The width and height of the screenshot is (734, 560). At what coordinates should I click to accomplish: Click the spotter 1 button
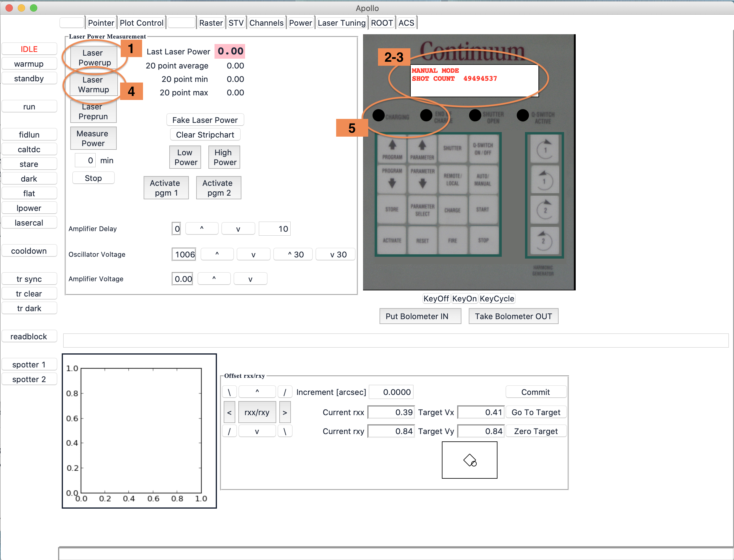[29, 365]
